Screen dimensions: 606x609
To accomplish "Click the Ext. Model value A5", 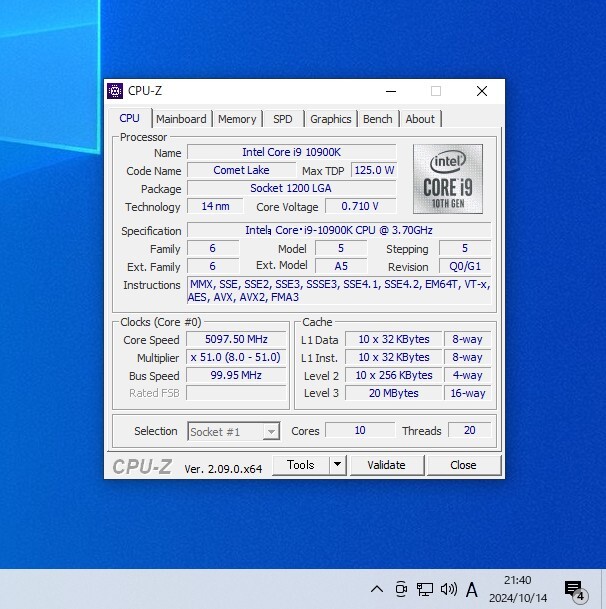I will point(341,266).
